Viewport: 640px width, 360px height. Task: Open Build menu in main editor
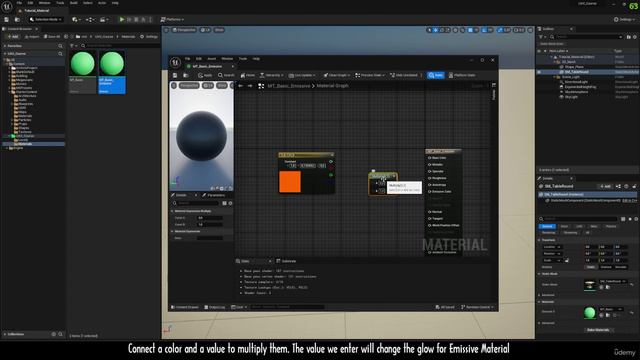(x=73, y=3)
